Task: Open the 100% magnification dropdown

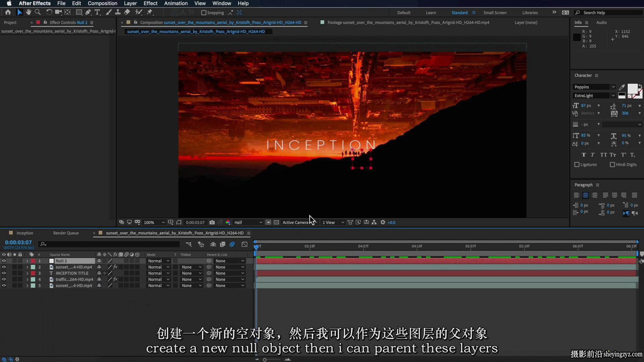Action: (x=154, y=222)
